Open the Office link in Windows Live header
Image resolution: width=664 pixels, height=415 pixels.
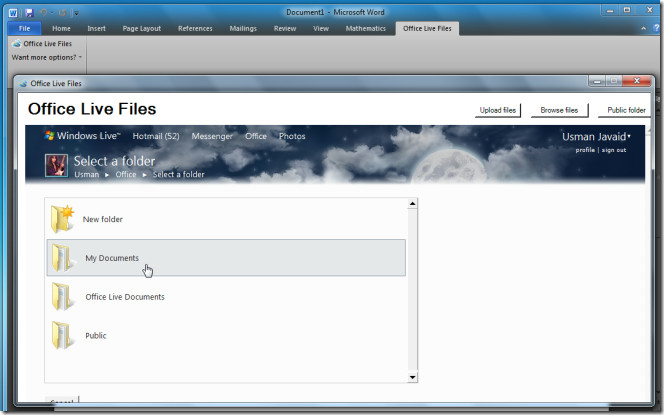(x=256, y=136)
